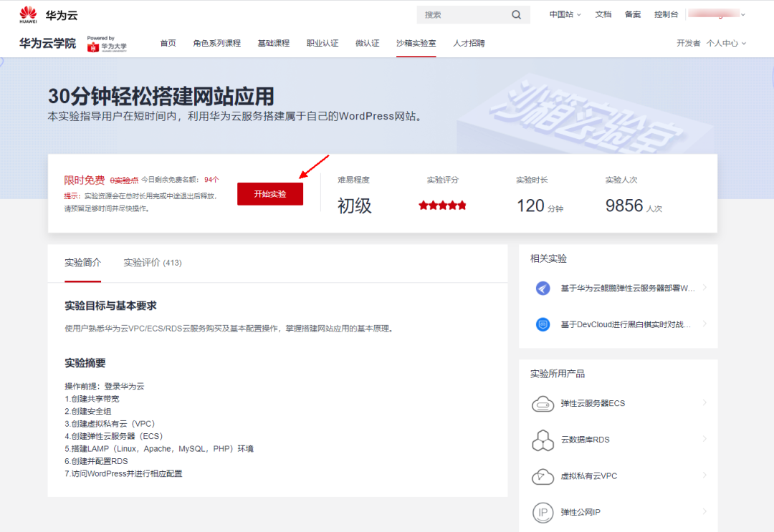Open 角色系列课程 menu item
The image size is (774, 532).
[216, 44]
